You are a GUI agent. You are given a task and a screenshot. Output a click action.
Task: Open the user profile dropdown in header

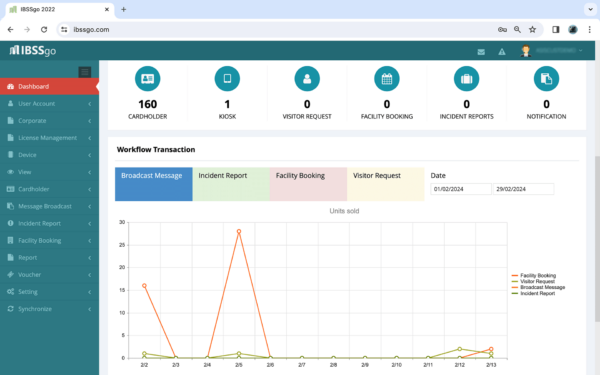coord(552,51)
